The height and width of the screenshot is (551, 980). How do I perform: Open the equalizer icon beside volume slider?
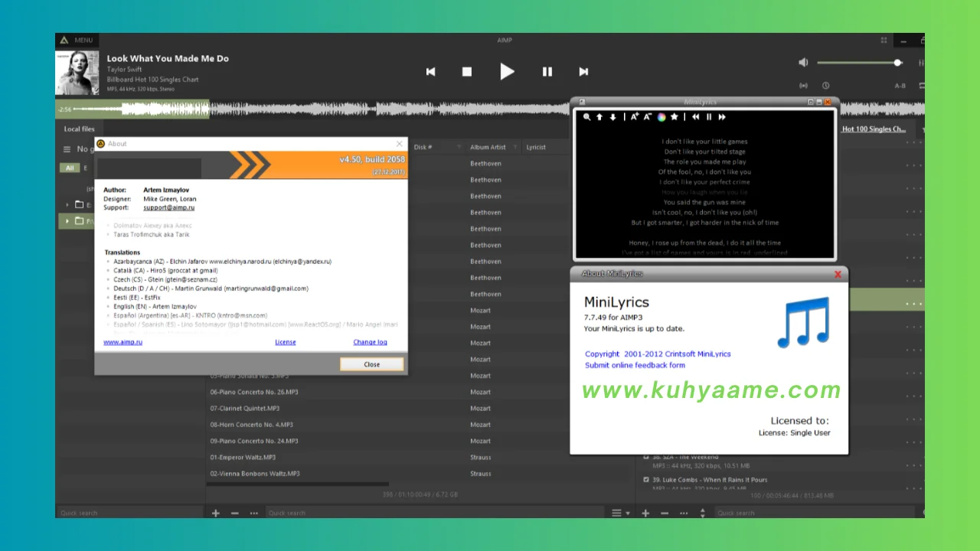coord(921,63)
